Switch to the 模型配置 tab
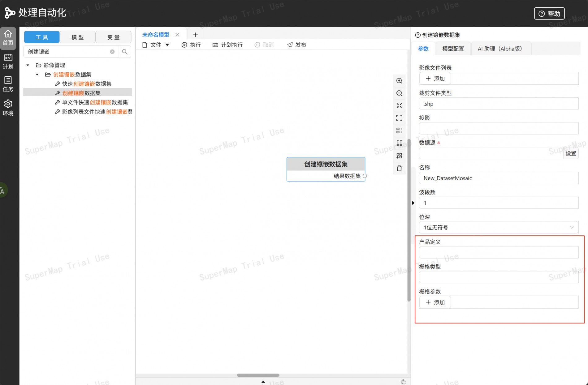The image size is (588, 385). [453, 49]
